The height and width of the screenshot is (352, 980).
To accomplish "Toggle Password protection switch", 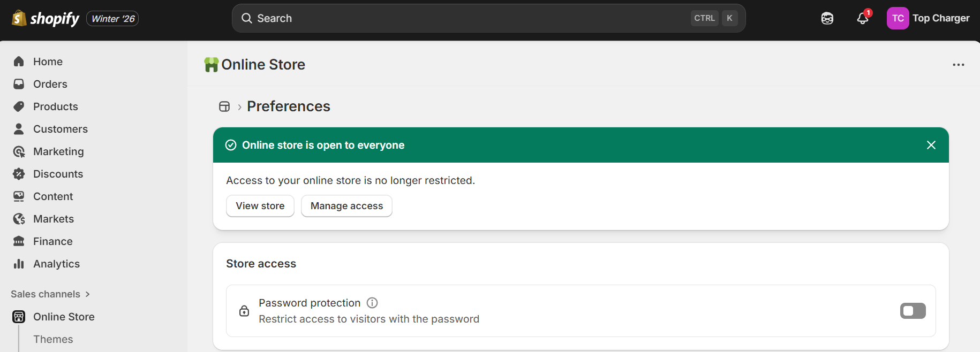I will pyautogui.click(x=913, y=311).
